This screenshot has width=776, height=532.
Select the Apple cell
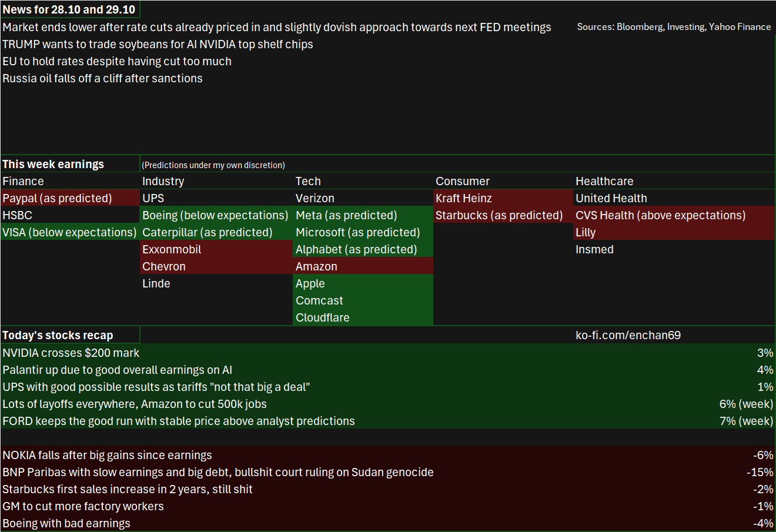[x=363, y=283]
